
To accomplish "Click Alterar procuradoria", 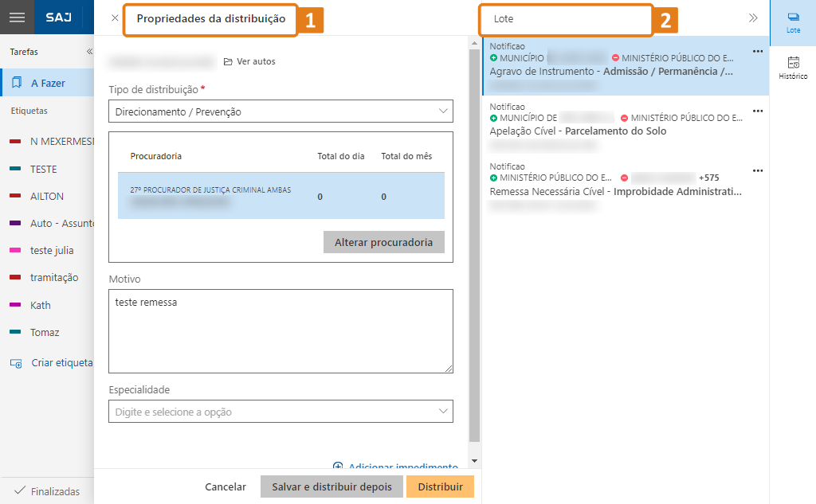I will click(383, 242).
